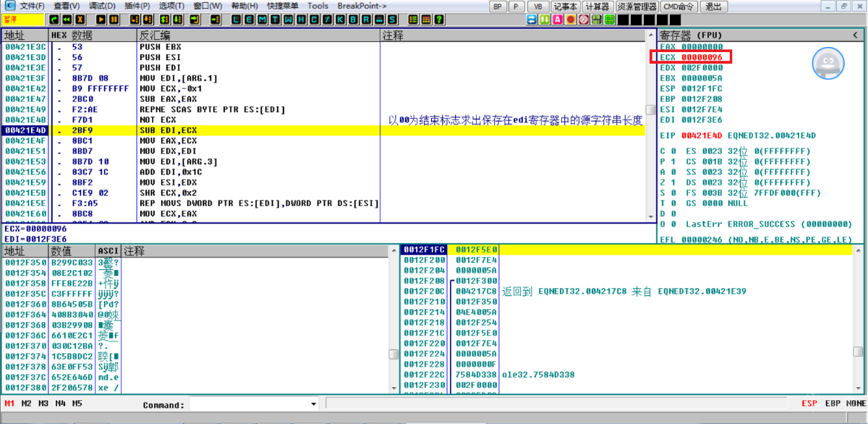Screen dimensions: 868x424
Task: Select the M2 tab at bottom
Action: tap(27, 404)
